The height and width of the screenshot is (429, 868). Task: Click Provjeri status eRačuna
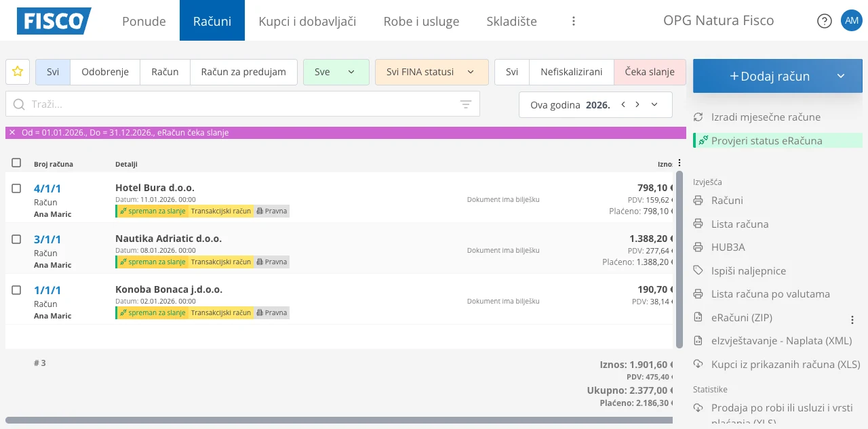[766, 141]
